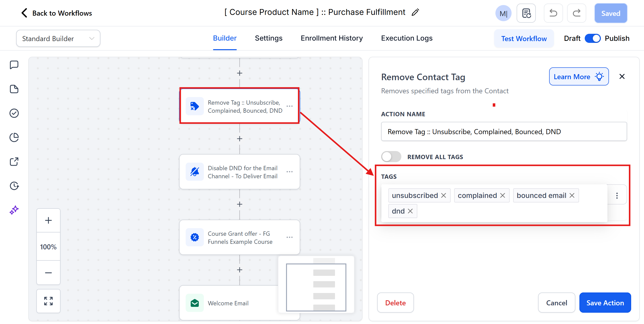
Task: Click the undo arrow icon
Action: (x=553, y=13)
